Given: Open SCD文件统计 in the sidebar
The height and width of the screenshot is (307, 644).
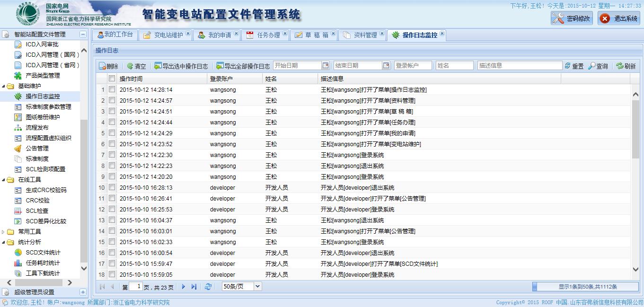Looking at the screenshot, I should 43,253.
